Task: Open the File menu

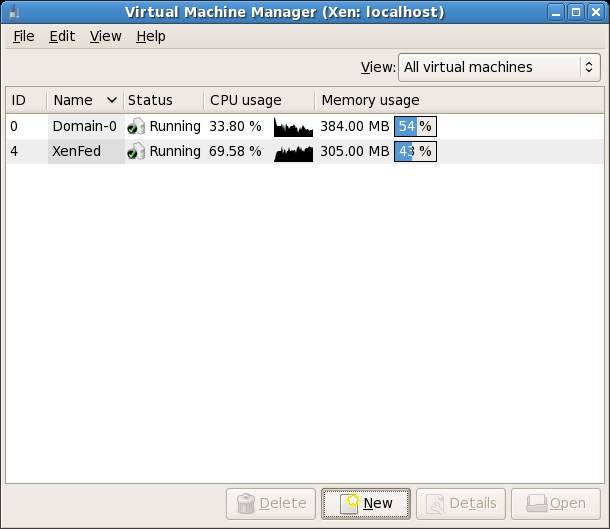Action: (x=23, y=36)
